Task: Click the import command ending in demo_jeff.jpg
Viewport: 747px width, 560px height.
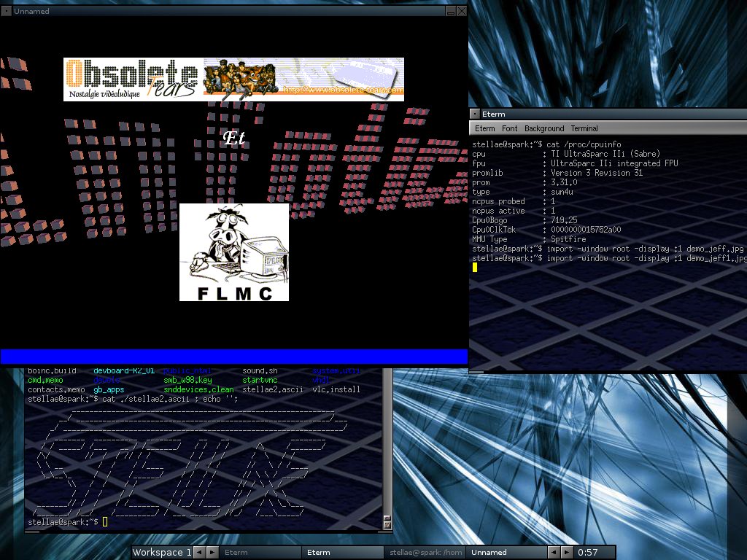Action: [x=645, y=249]
